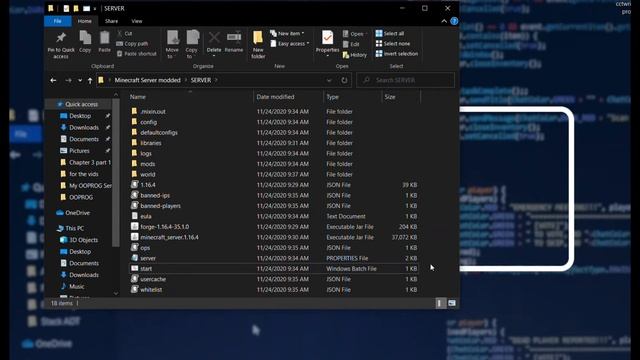Image resolution: width=640 pixels, height=360 pixels.
Task: Open Recent locations dropdown arrow
Action: point(80,80)
